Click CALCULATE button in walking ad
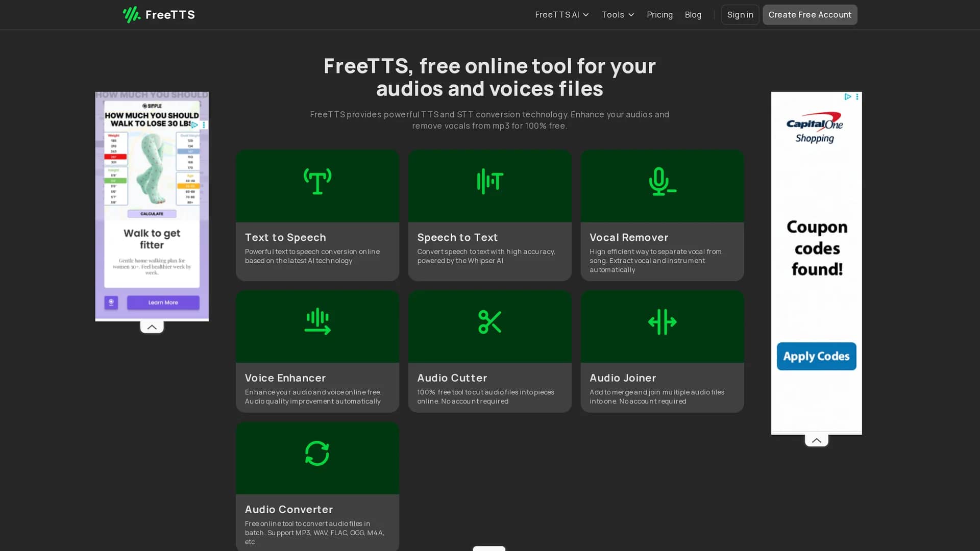Image resolution: width=980 pixels, height=551 pixels. 152,214
